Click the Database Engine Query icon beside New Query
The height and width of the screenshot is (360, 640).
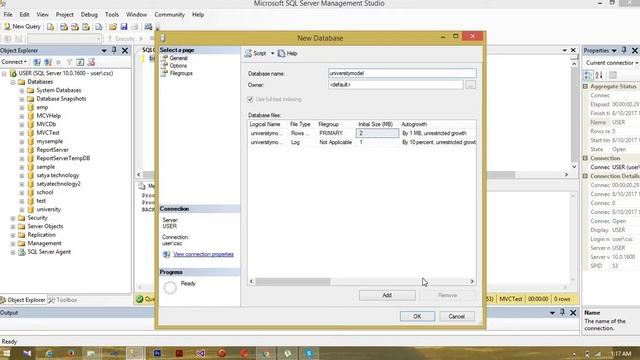click(x=50, y=27)
